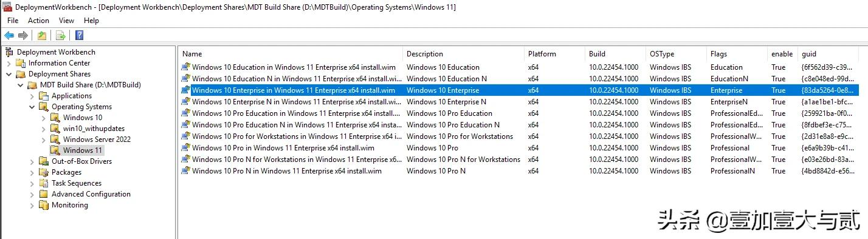This screenshot has width=868, height=239.
Task: Open the Help menu
Action: (91, 21)
